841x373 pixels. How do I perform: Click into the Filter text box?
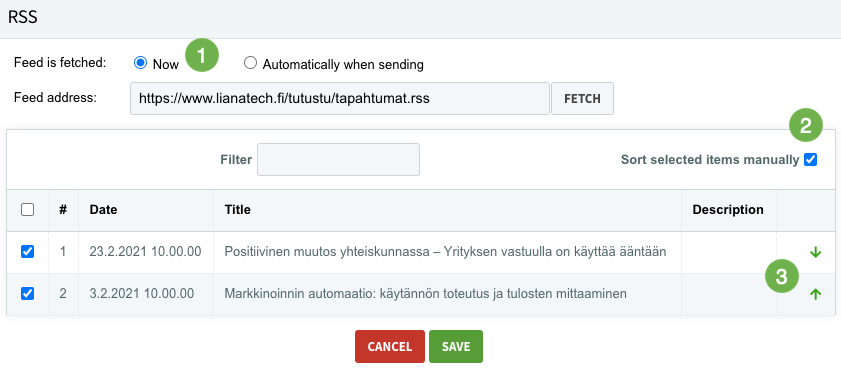338,159
